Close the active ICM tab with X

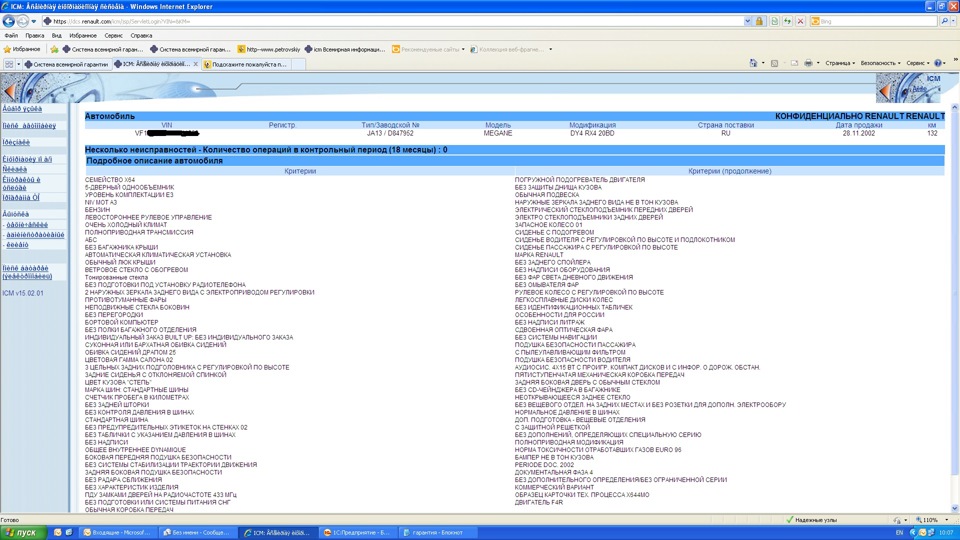tap(195, 64)
